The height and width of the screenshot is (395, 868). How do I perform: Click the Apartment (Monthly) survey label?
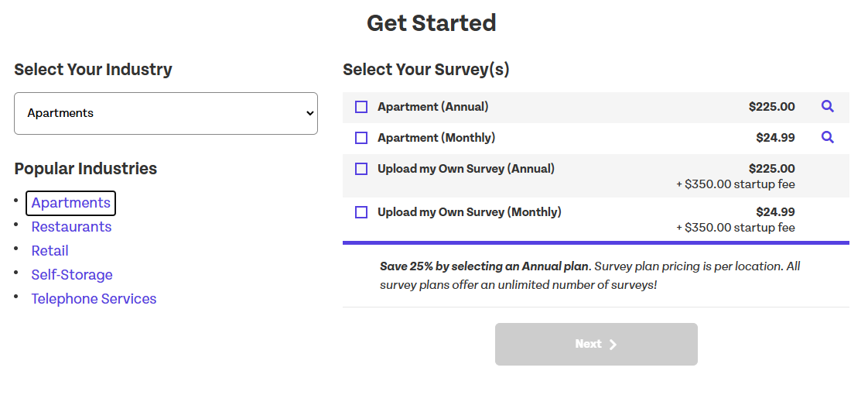click(x=436, y=138)
